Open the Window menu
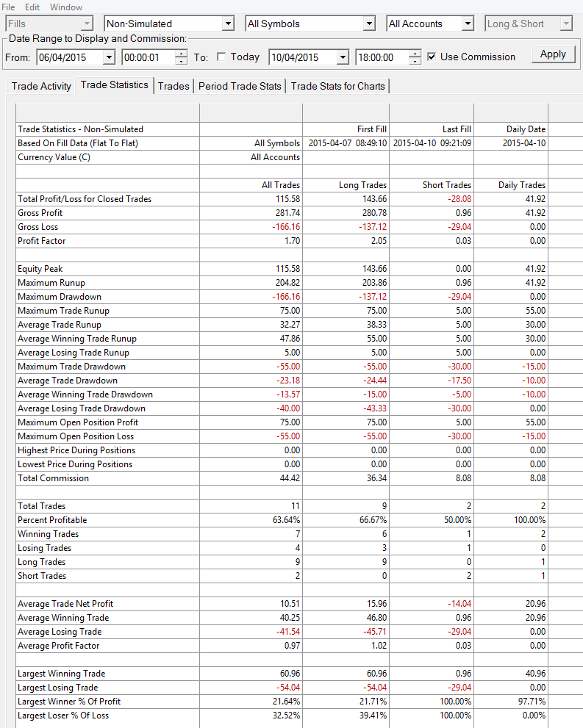The height and width of the screenshot is (728, 583). (x=66, y=7)
